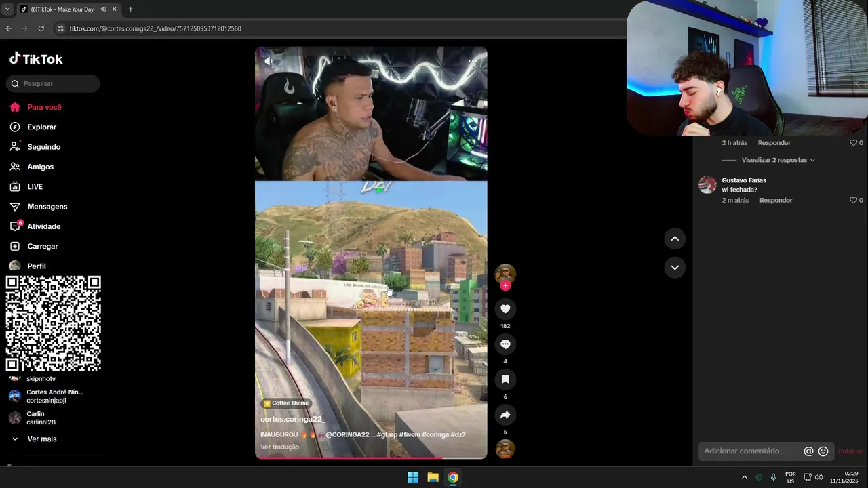This screenshot has height=488, width=868.
Task: Go to previous video with up arrow
Action: [x=675, y=239]
